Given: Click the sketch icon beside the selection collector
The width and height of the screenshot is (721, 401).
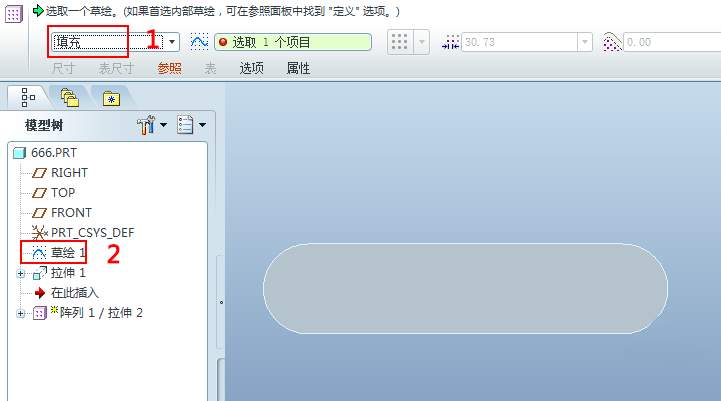Looking at the screenshot, I should coord(199,42).
